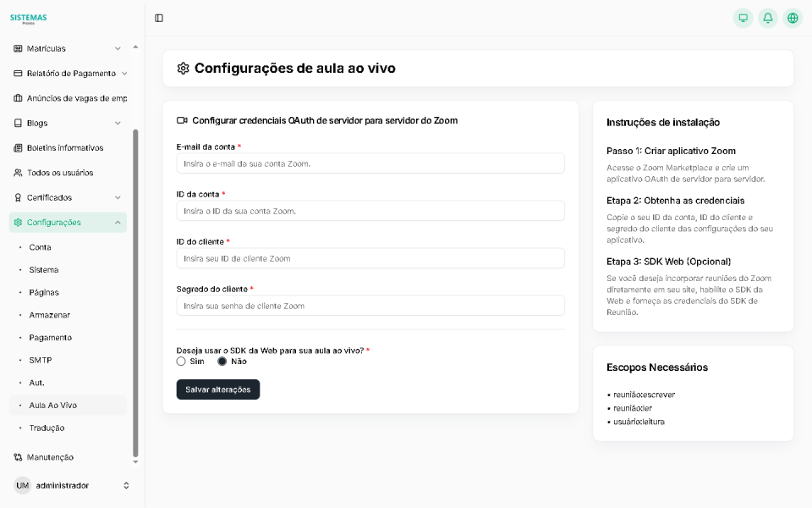Select the Sim radio button
This screenshot has height=508, width=812.
[181, 361]
